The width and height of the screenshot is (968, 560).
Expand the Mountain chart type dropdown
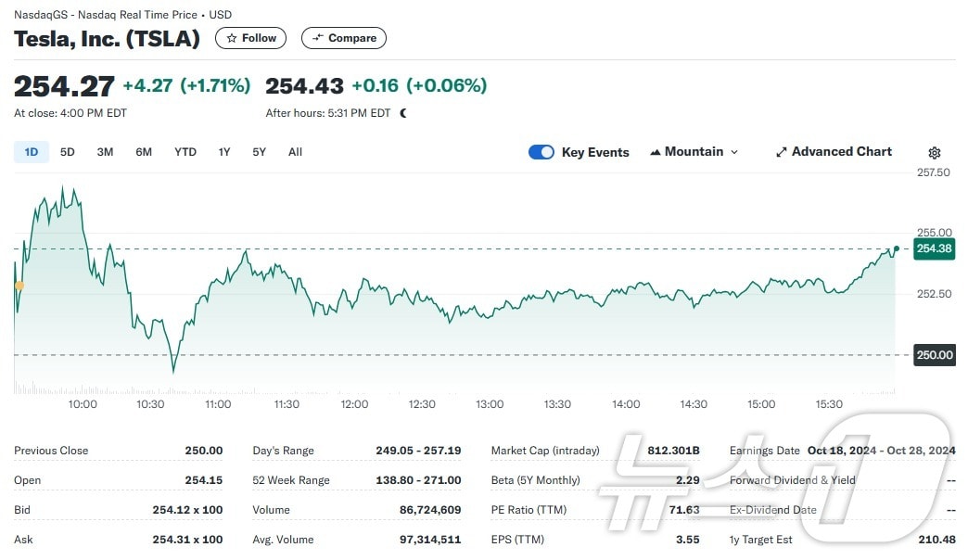coord(734,152)
